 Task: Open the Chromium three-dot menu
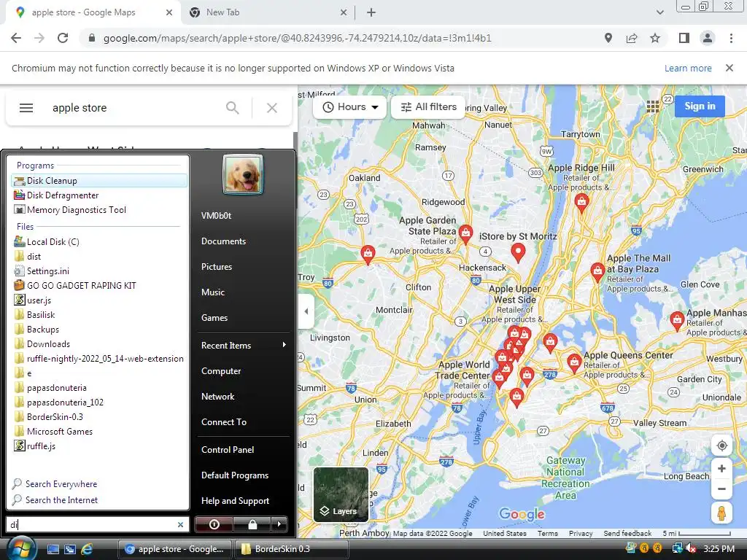coord(731,38)
